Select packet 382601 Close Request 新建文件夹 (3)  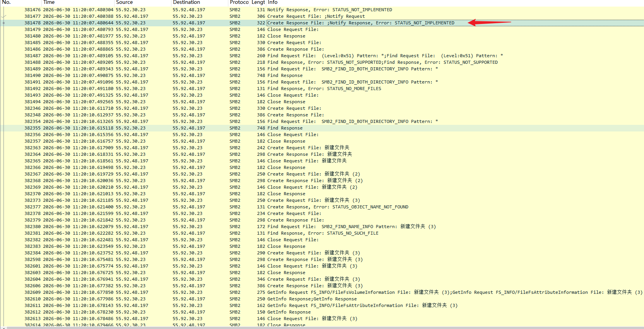coord(322,266)
